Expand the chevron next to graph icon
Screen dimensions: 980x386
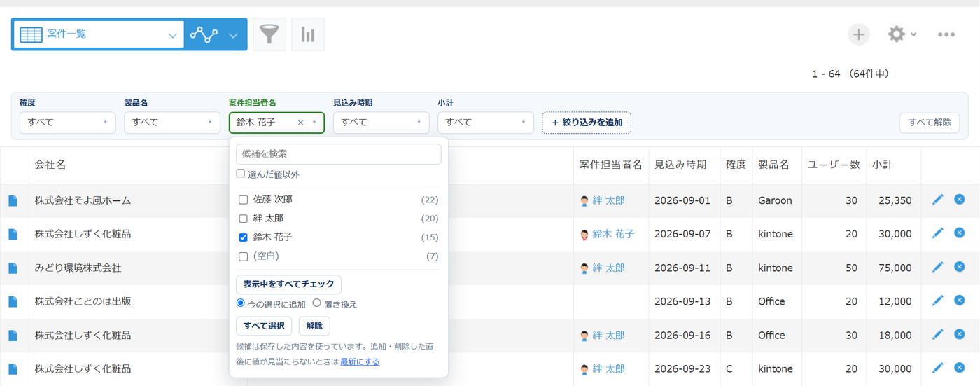pyautogui.click(x=233, y=35)
